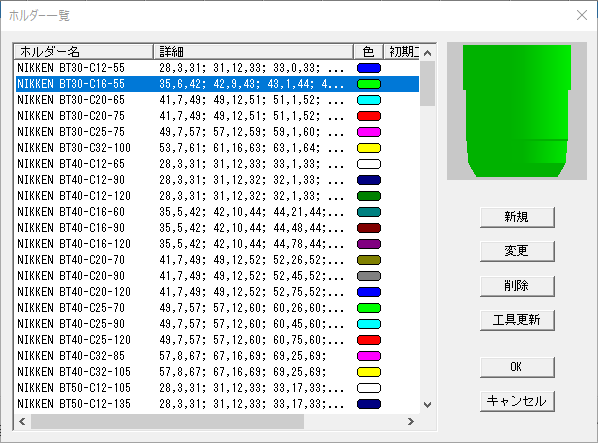Select row NIKKEN BT40-C16-120
This screenshot has height=443, width=598.
tap(217, 244)
